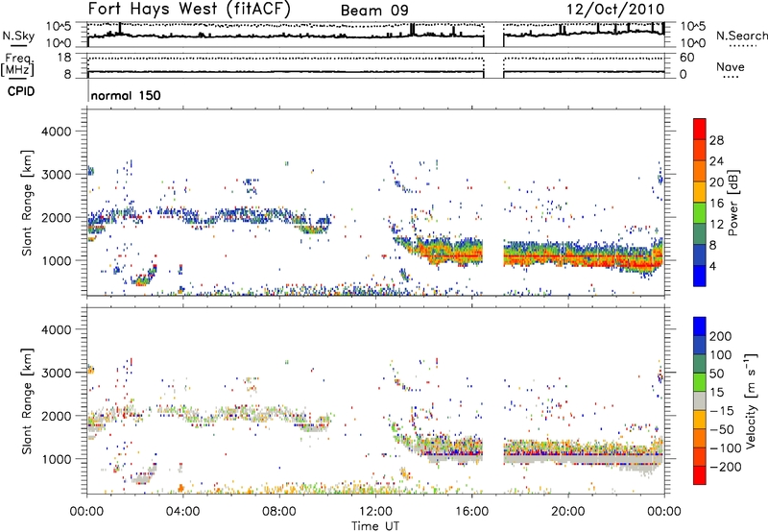This screenshot has width=768, height=532.
Task: Click the 'Beam 09' label
Action: click(x=374, y=11)
